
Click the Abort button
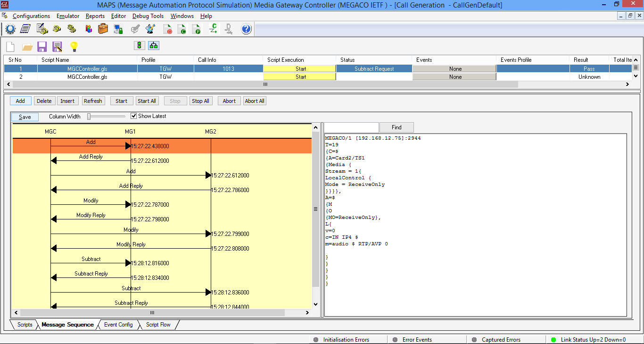[x=229, y=101]
